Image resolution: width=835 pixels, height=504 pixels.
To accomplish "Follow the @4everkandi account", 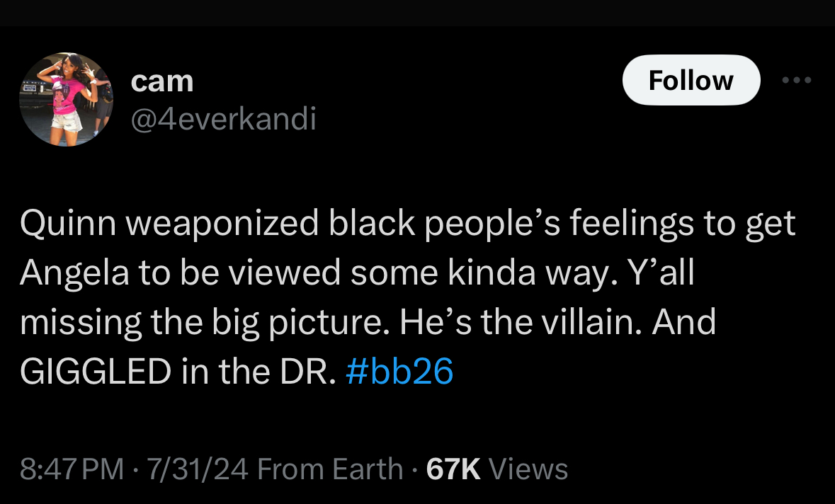I will coord(691,80).
